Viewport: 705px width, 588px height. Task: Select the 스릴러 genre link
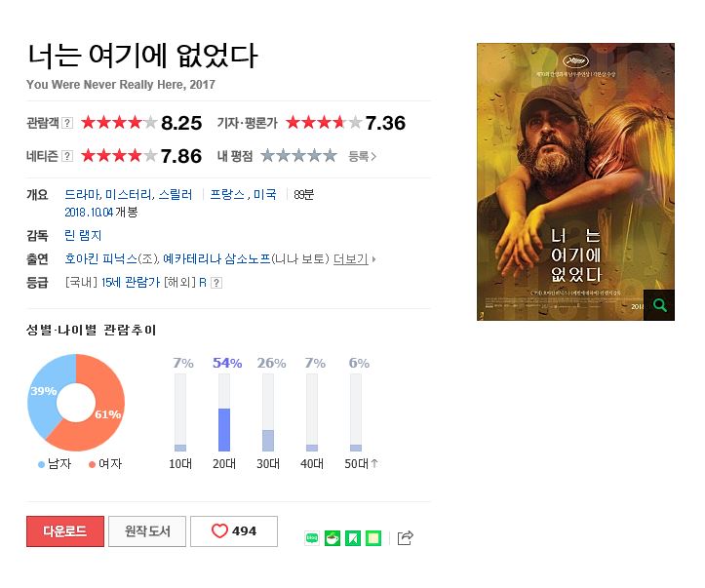click(176, 195)
